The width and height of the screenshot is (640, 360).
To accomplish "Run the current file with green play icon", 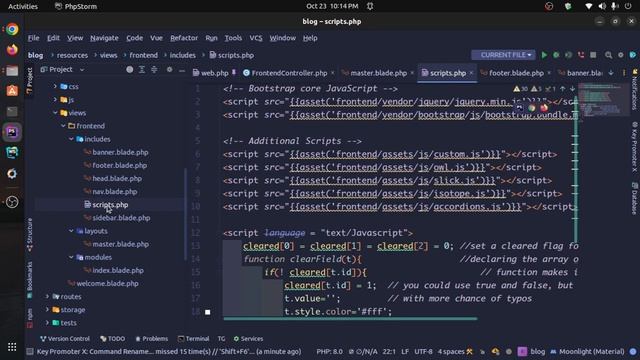I will pyautogui.click(x=544, y=55).
